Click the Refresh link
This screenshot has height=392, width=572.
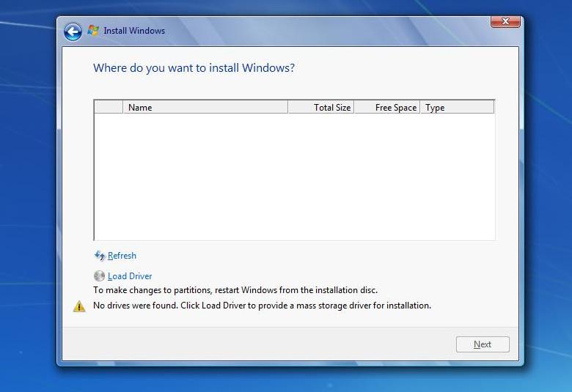[x=122, y=256]
